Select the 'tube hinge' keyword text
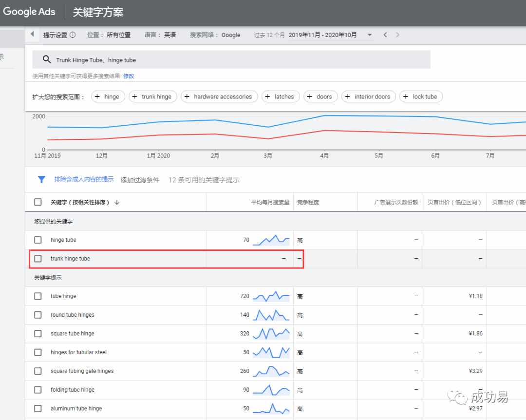The width and height of the screenshot is (526, 420). (63, 296)
